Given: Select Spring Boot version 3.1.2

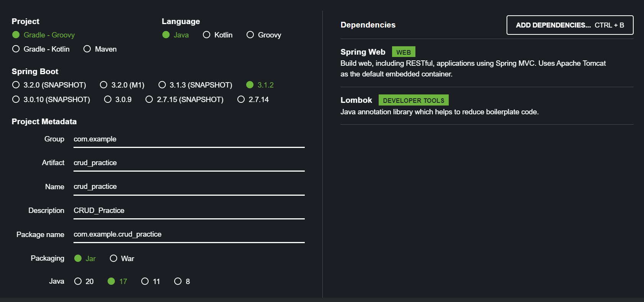Looking at the screenshot, I should [x=260, y=85].
